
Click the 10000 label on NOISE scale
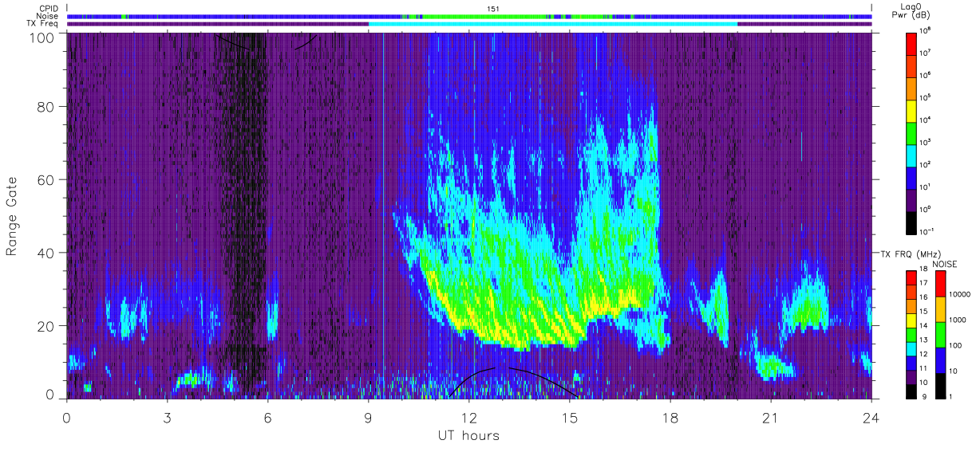959,294
